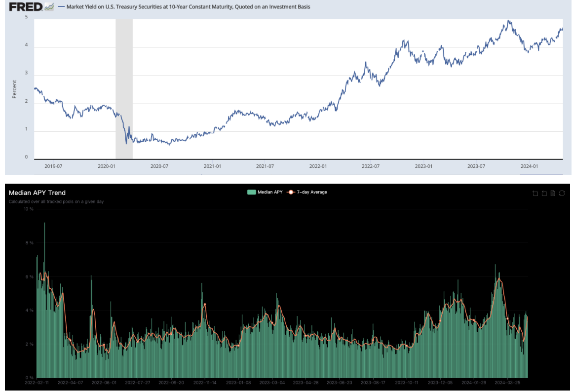Open the data view document icon
The height and width of the screenshot is (392, 573).
pos(553,193)
